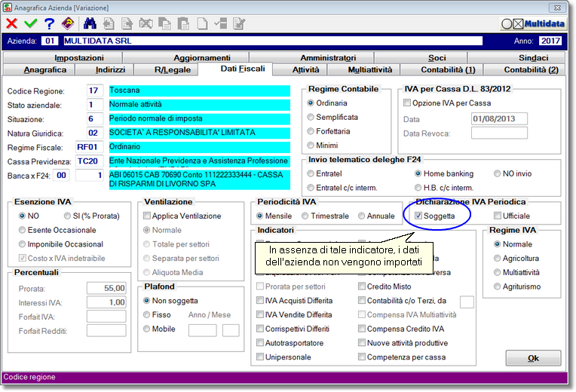Click the previous record page icon
The height and width of the screenshot is (392, 576).
pos(109,23)
